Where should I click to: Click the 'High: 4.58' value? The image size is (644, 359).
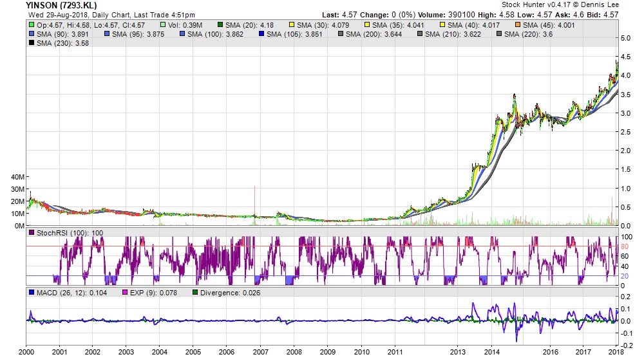496,15
